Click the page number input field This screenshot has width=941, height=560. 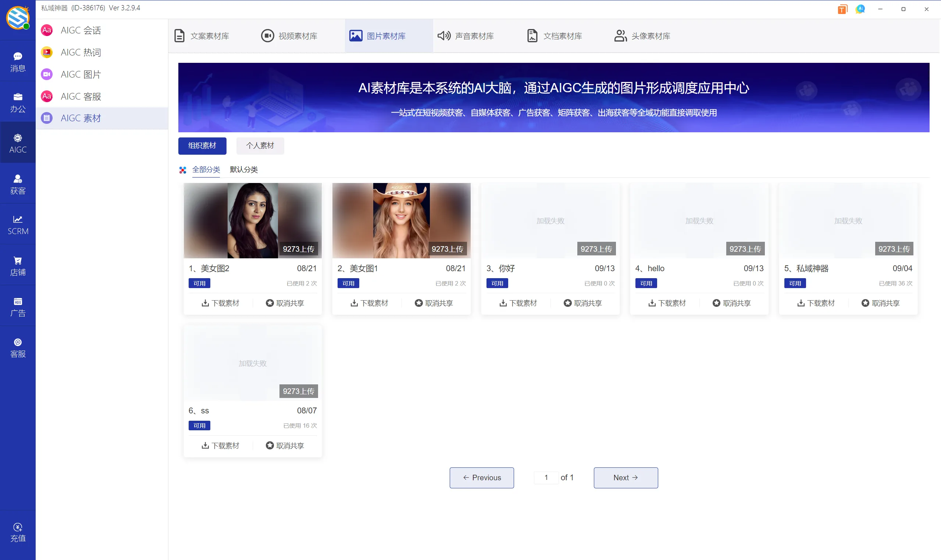pos(546,477)
